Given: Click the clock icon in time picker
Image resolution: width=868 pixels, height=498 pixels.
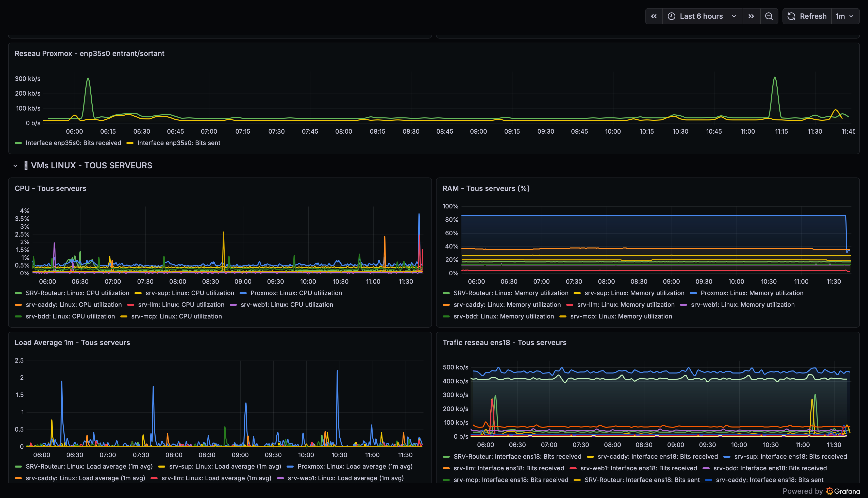Looking at the screenshot, I should click(672, 16).
